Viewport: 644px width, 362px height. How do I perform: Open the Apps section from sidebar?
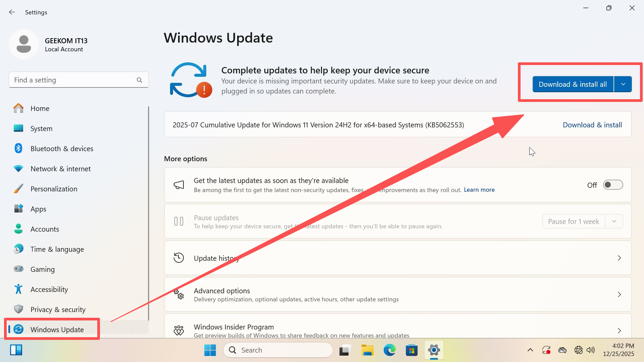point(38,209)
